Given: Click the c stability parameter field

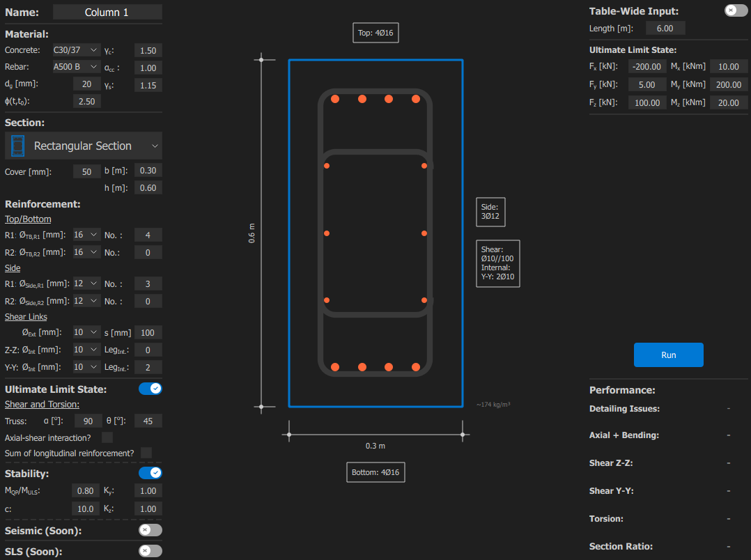Looking at the screenshot, I should (x=85, y=508).
